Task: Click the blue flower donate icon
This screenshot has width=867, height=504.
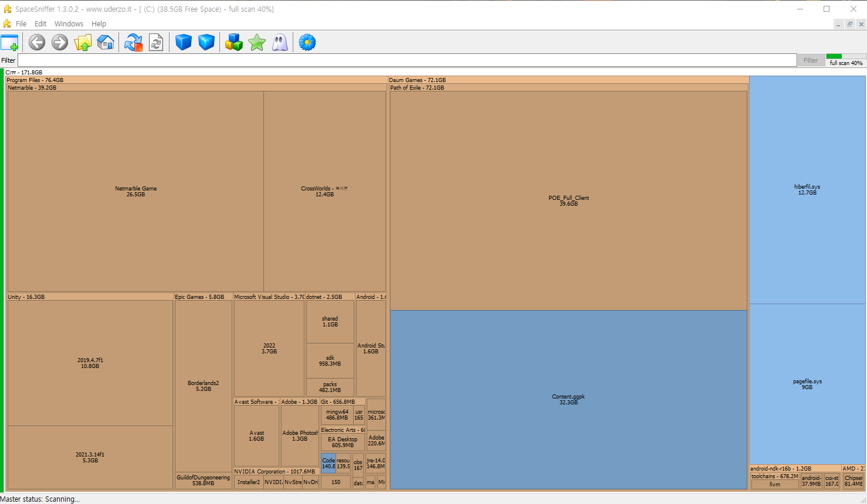Action: (x=307, y=42)
